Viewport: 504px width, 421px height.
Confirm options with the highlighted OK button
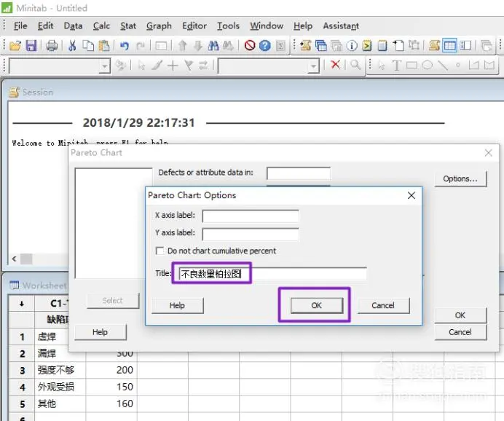click(x=315, y=305)
